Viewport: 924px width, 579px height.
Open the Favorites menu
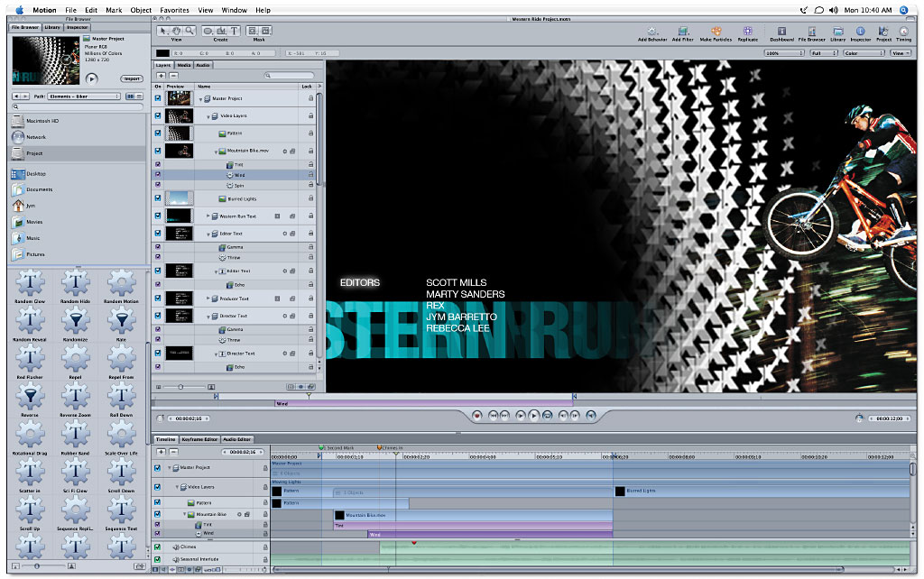pyautogui.click(x=174, y=10)
